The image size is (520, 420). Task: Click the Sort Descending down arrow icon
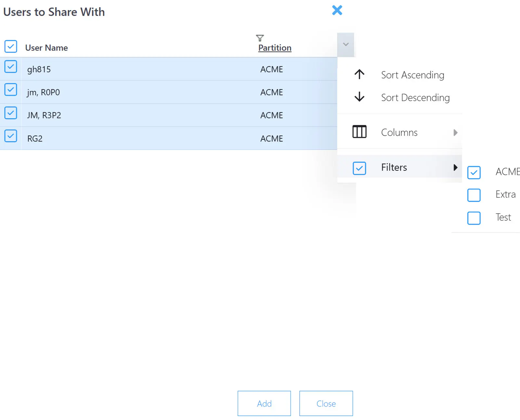[359, 97]
